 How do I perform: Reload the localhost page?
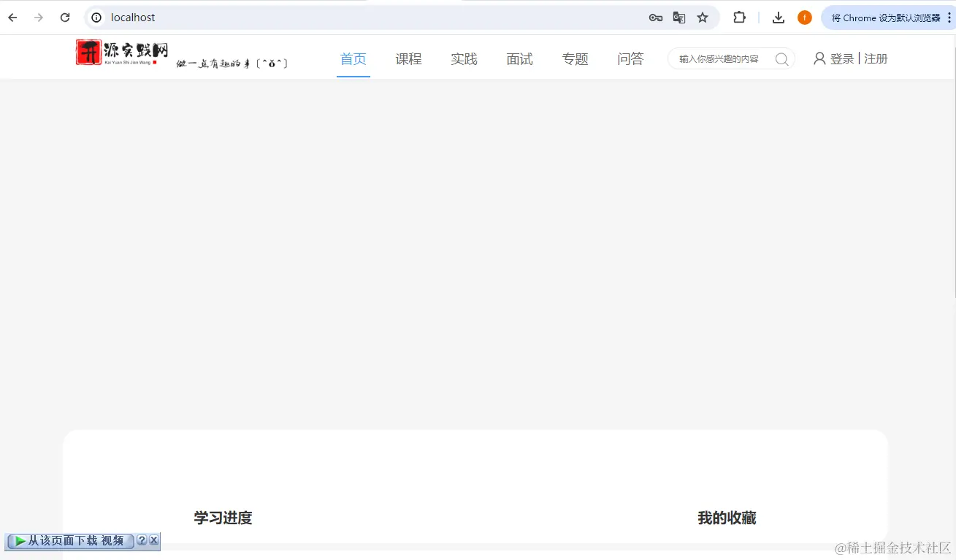(65, 18)
